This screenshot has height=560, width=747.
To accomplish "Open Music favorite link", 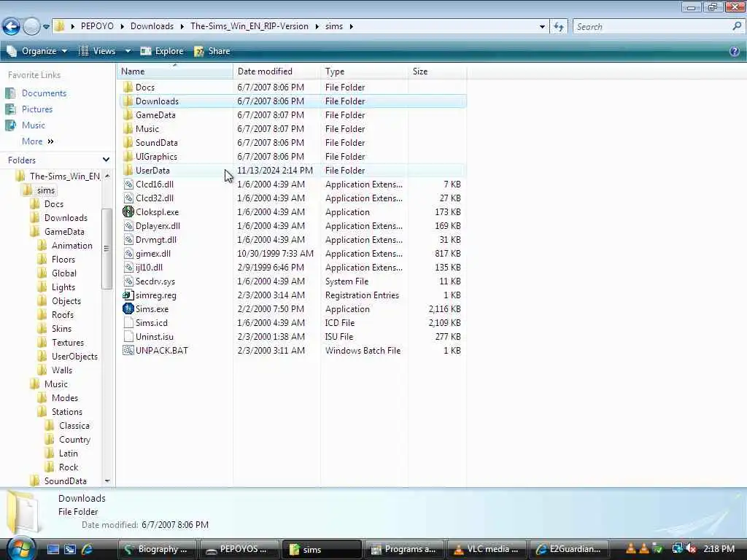I will (34, 125).
